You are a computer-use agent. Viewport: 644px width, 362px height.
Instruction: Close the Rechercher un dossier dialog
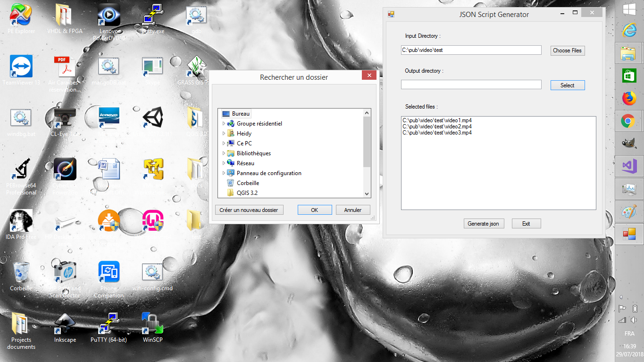point(369,75)
